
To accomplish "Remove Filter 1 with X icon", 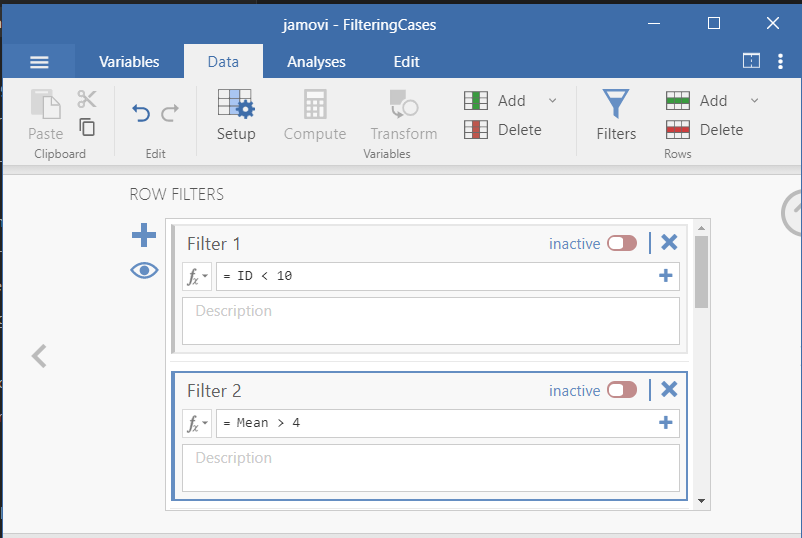I will 669,242.
